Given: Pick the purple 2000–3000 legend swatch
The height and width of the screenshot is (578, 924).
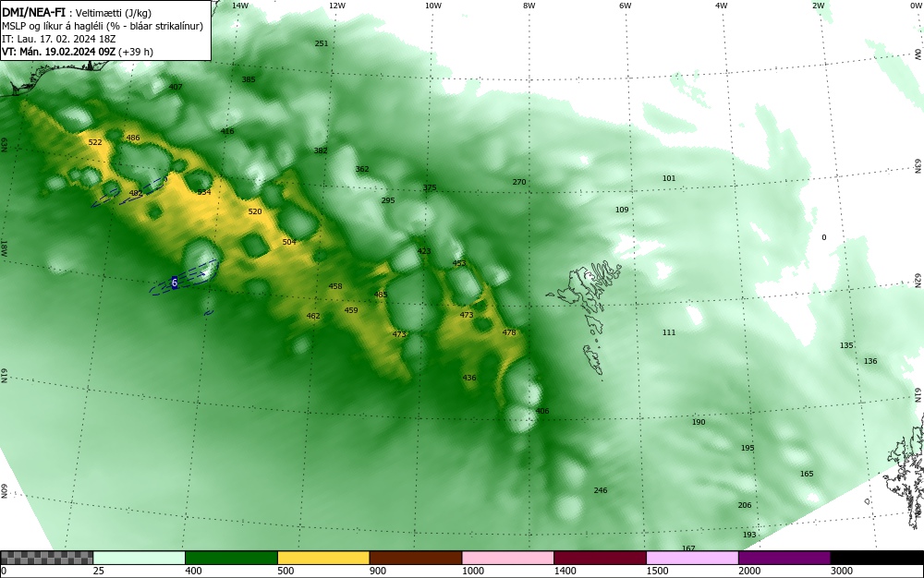Looking at the screenshot, I should [784, 558].
